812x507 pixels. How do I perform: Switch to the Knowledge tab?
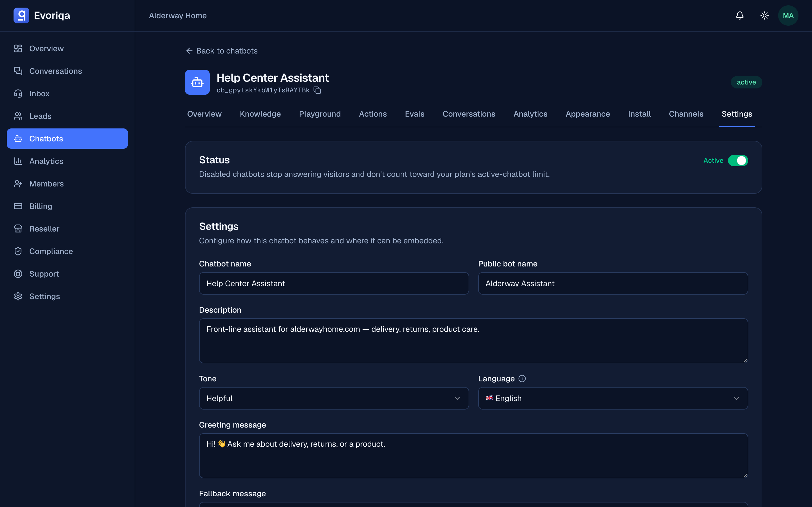260,114
